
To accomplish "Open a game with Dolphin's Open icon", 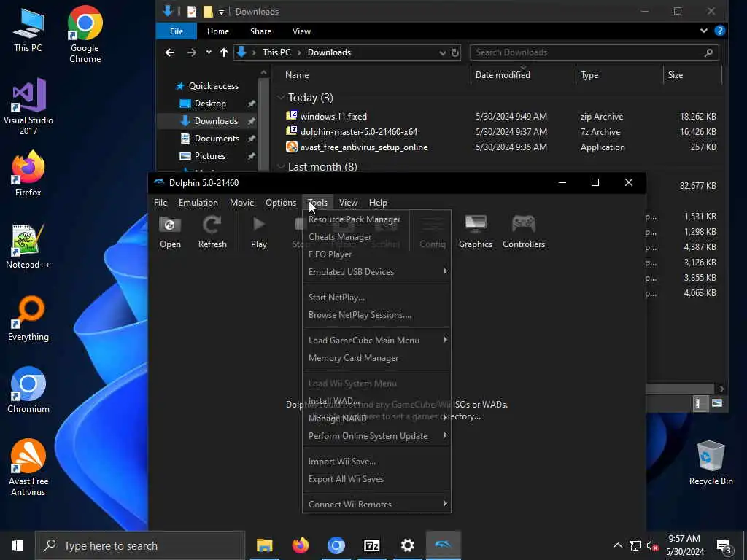I will [170, 232].
